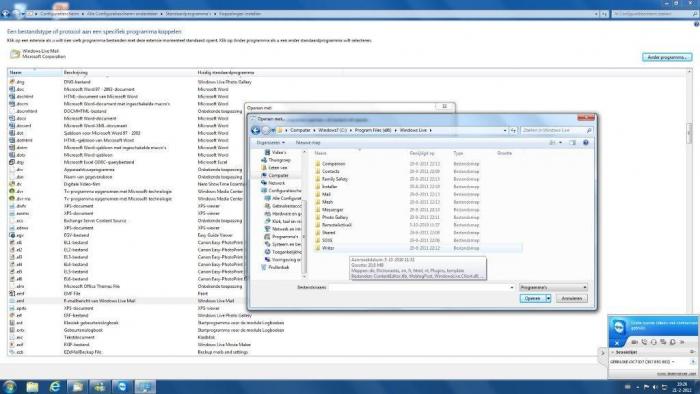Open the dropdown arrow beside Openen
Screen dimensions: 700x394
549,298
